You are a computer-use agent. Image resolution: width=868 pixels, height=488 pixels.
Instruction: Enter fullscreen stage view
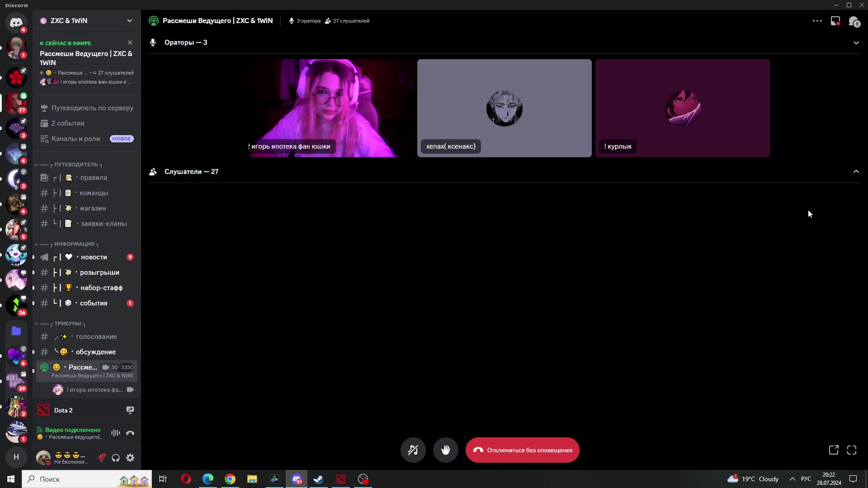(x=852, y=450)
